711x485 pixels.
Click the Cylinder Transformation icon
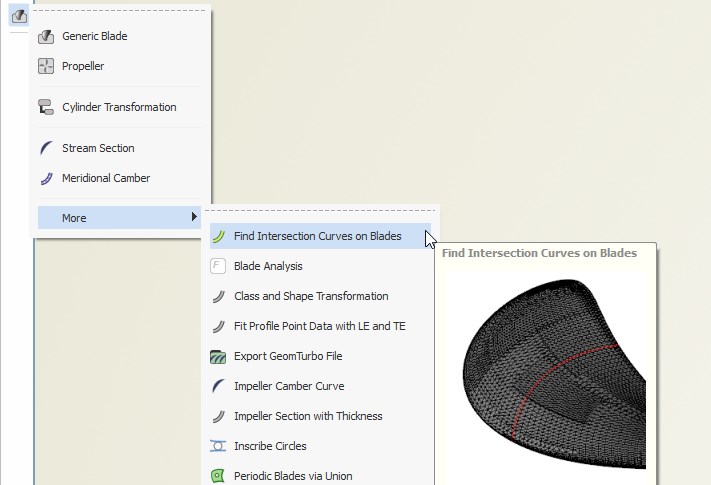(x=46, y=107)
